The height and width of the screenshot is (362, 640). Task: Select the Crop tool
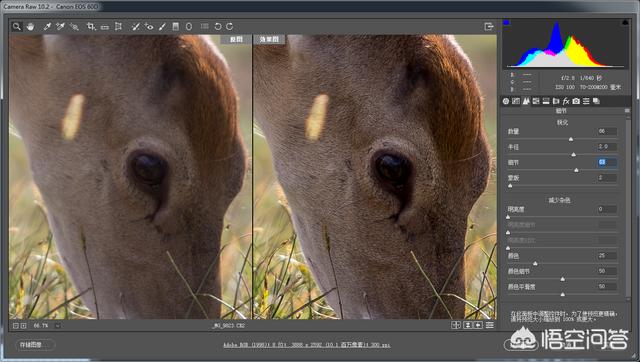[x=91, y=27]
